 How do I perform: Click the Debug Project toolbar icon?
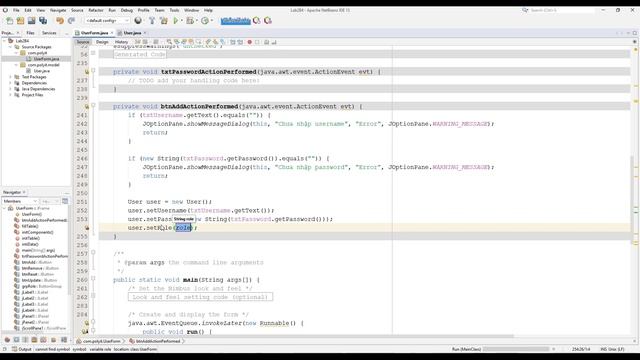coord(190,20)
